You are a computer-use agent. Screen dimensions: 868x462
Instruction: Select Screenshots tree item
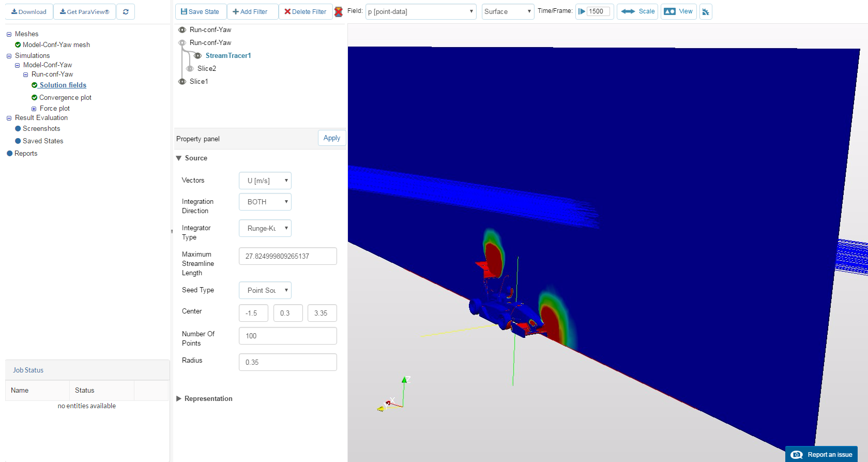41,128
